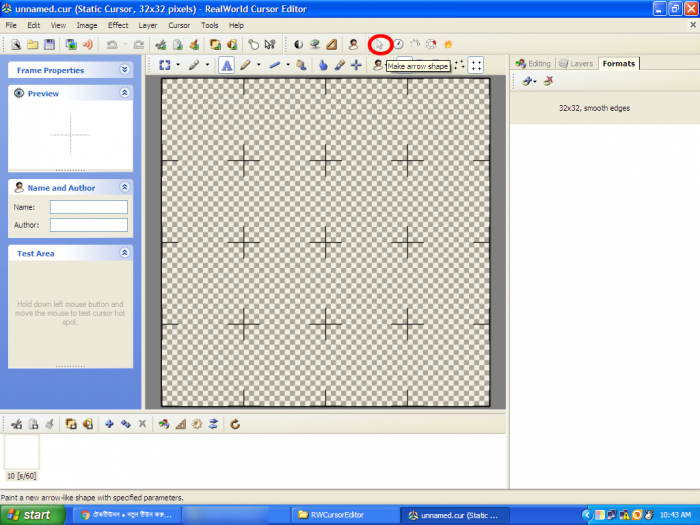700x525 pixels.
Task: Select the blue cross move tool
Action: tap(356, 65)
